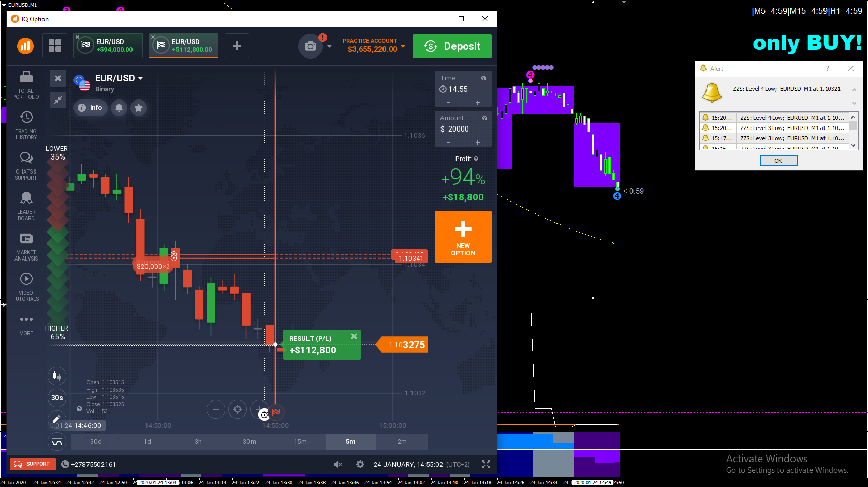Select the 3h timeframe
This screenshot has width=868, height=487.
198,442
